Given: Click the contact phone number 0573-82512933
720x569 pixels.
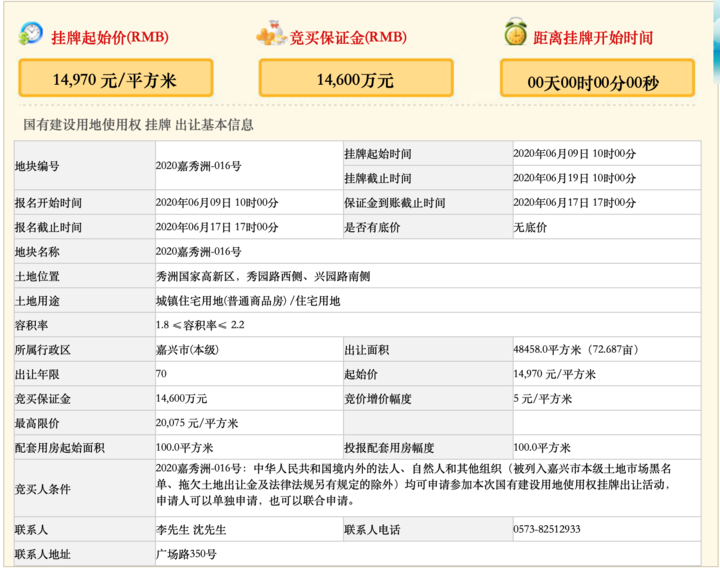Looking at the screenshot, I should [546, 529].
